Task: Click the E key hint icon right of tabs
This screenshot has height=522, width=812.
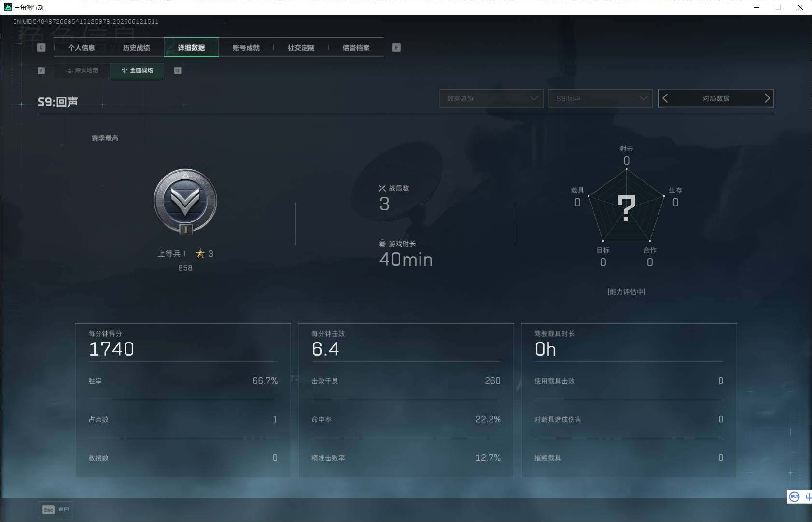Action: [396, 48]
